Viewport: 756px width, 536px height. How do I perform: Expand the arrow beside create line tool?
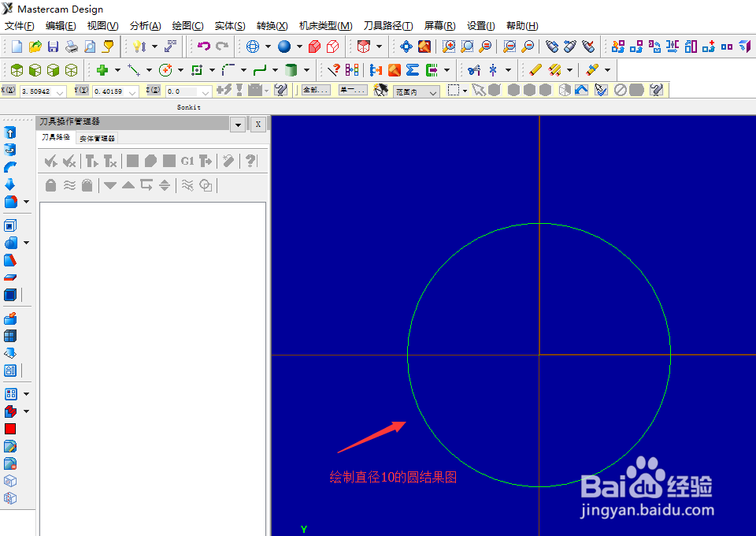149,70
